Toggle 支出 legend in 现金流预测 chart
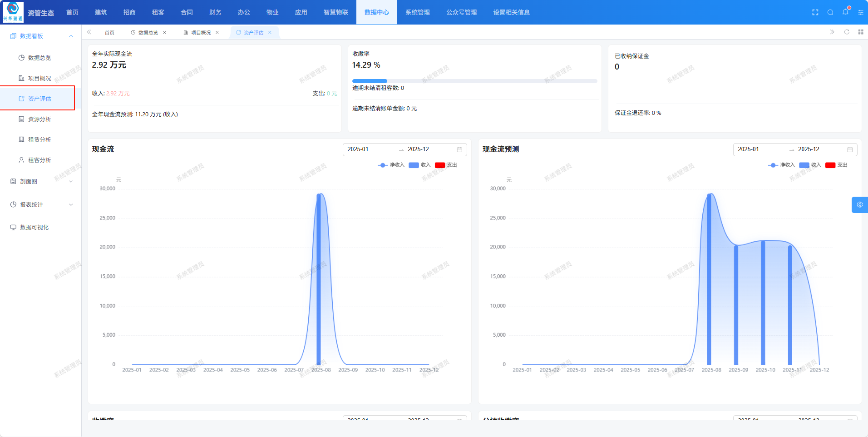This screenshot has height=437, width=868. [x=836, y=165]
